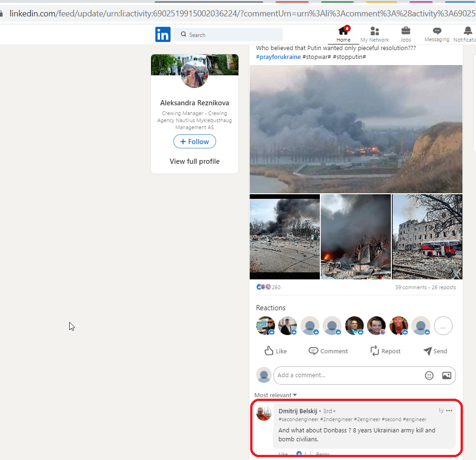Open fourth reactor's placeholder avatar
Image resolution: width=476 pixels, height=460 pixels.
click(332, 326)
